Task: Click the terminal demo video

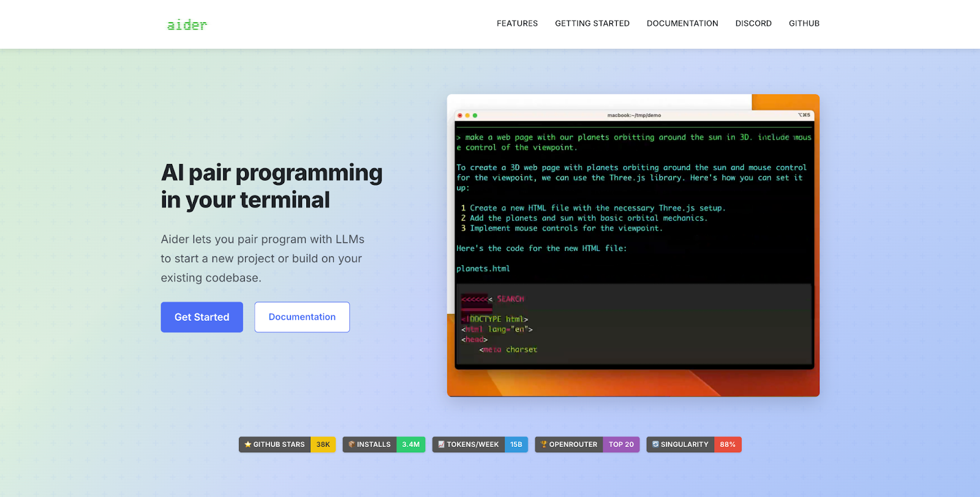Action: tap(633, 245)
